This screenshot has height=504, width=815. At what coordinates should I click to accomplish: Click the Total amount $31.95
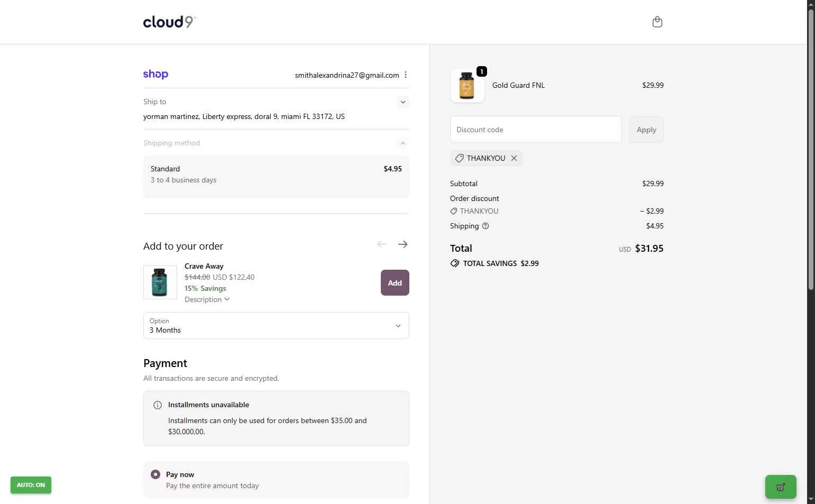click(x=649, y=249)
